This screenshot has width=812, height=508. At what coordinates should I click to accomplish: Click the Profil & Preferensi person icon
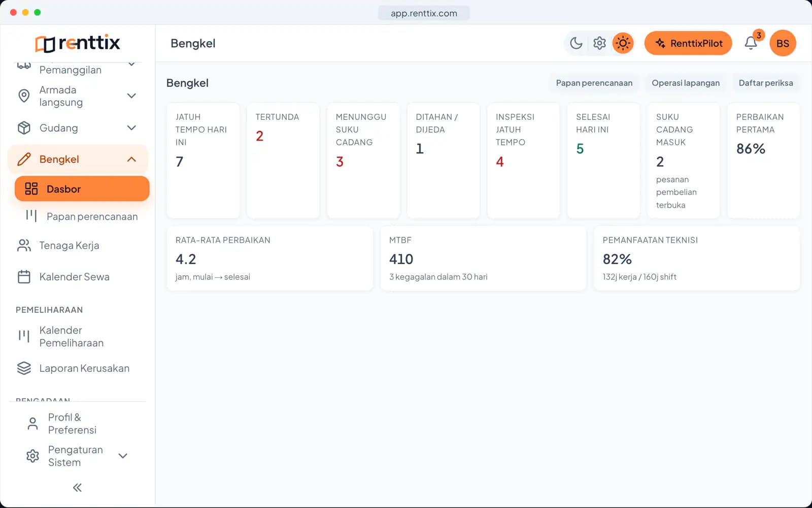coord(32,424)
